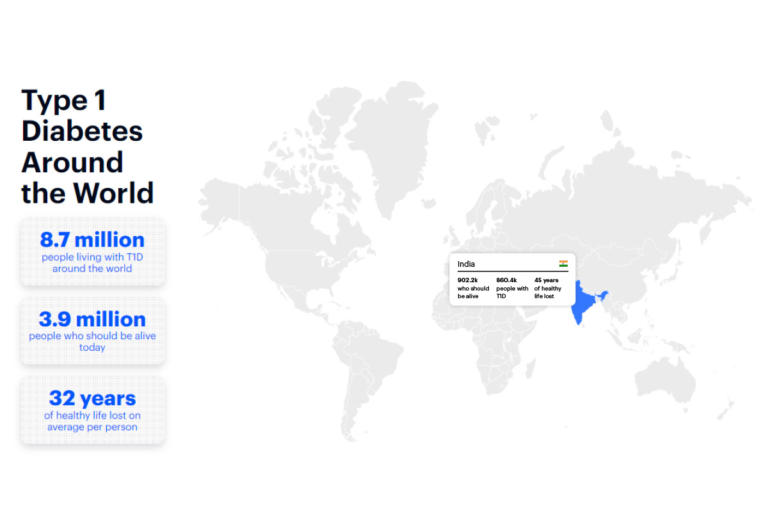Click the 45 years of healthy life lost stat
This screenshot has width=768, height=512.
point(547,288)
